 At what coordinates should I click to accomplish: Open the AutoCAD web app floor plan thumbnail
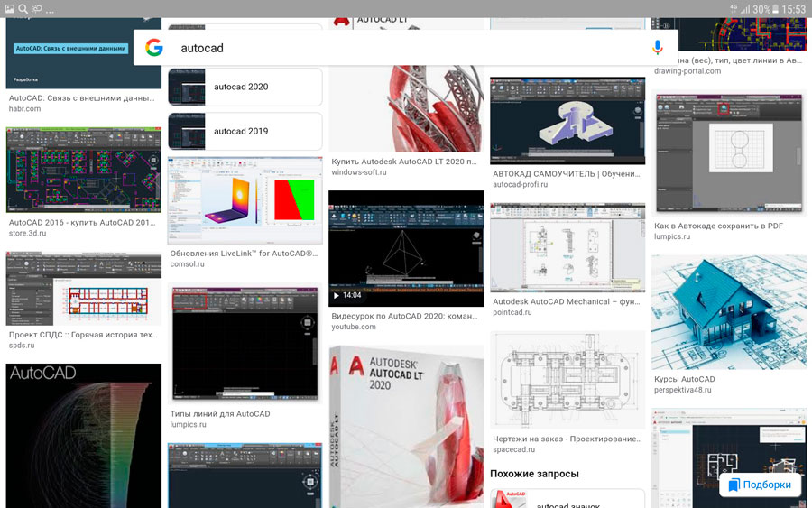729,457
